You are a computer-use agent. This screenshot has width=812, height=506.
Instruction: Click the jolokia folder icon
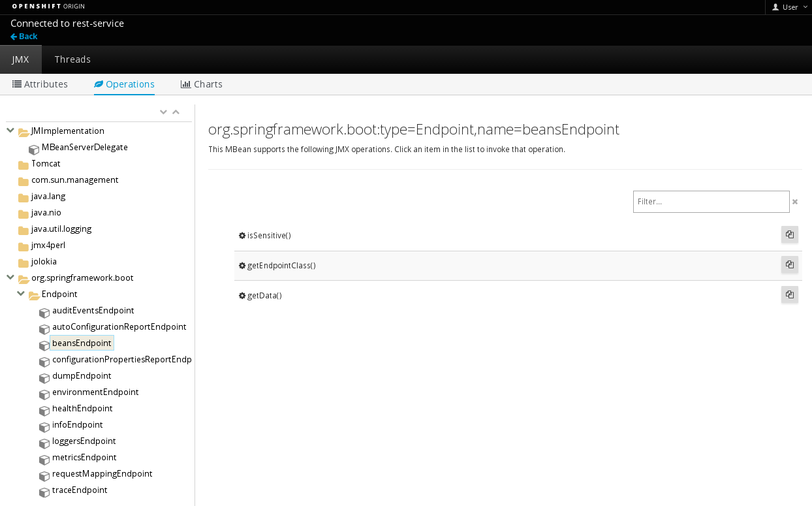point(23,262)
